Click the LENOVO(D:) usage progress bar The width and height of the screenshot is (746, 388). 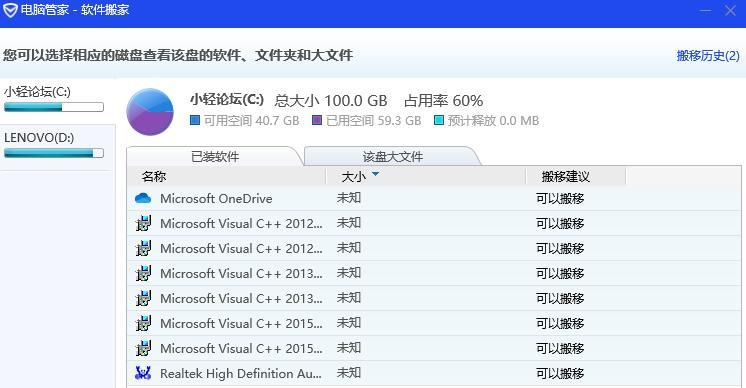54,153
